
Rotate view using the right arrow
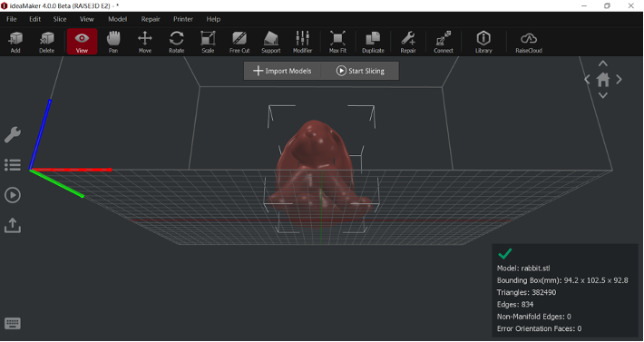click(619, 79)
